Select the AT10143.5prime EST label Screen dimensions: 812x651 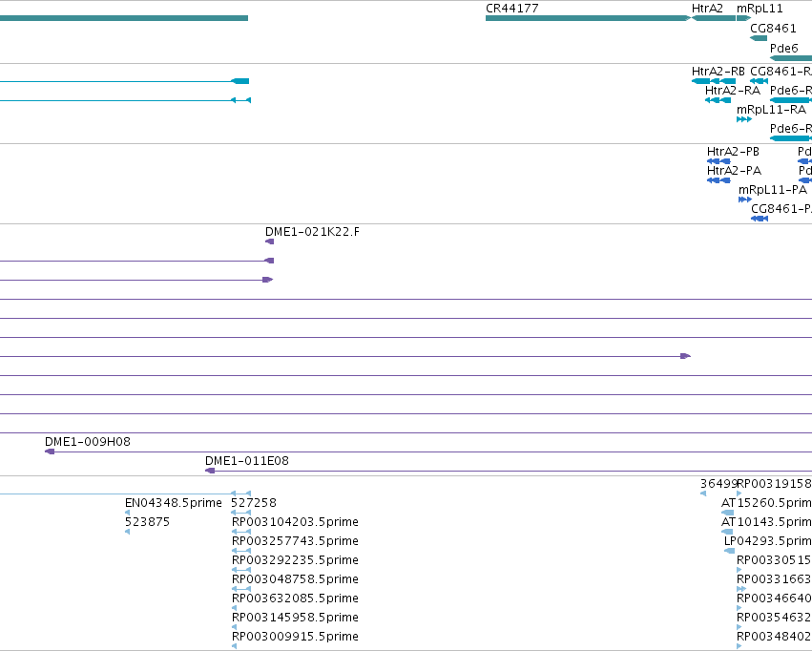766,522
